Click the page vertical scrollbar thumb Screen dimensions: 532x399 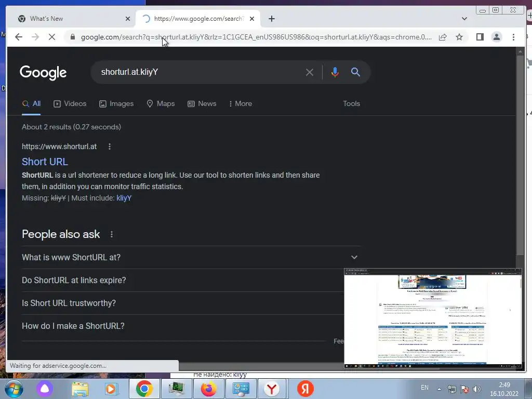[x=520, y=155]
